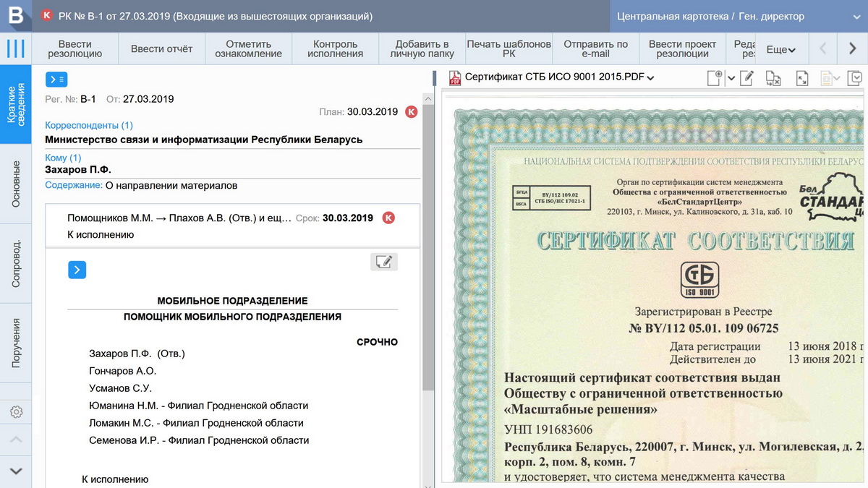The image size is (868, 488).
Task: Go to next toolbar page arrow
Action: 852,49
